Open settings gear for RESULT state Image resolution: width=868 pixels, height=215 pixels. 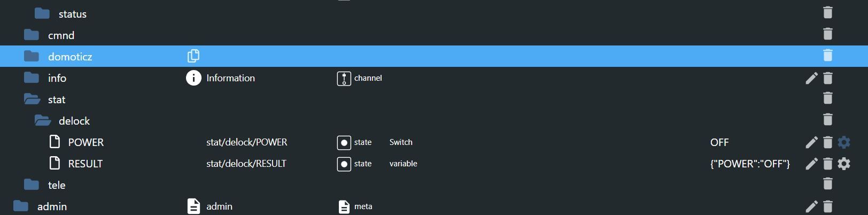[x=844, y=164]
